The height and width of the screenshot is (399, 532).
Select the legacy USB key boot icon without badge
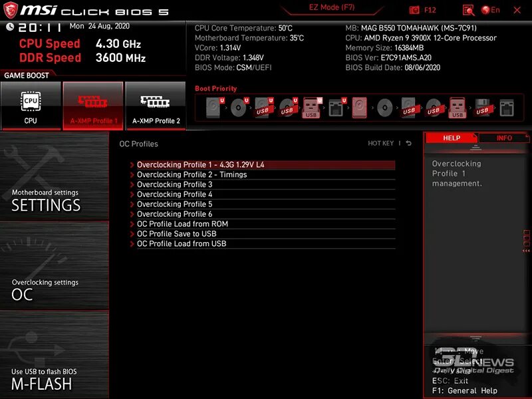tap(458, 108)
